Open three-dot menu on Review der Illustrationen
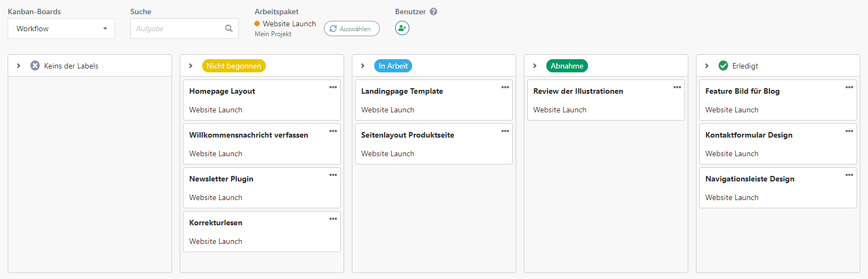 point(677,87)
